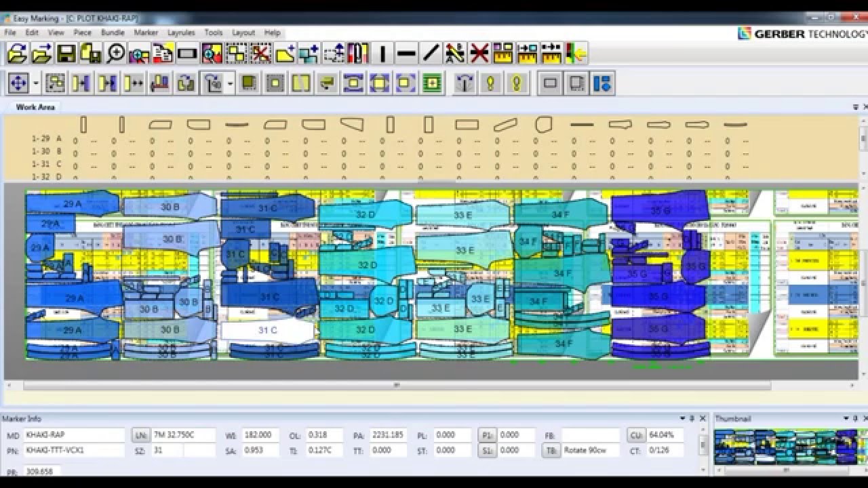Close the Marker Info panel

pyautogui.click(x=702, y=419)
